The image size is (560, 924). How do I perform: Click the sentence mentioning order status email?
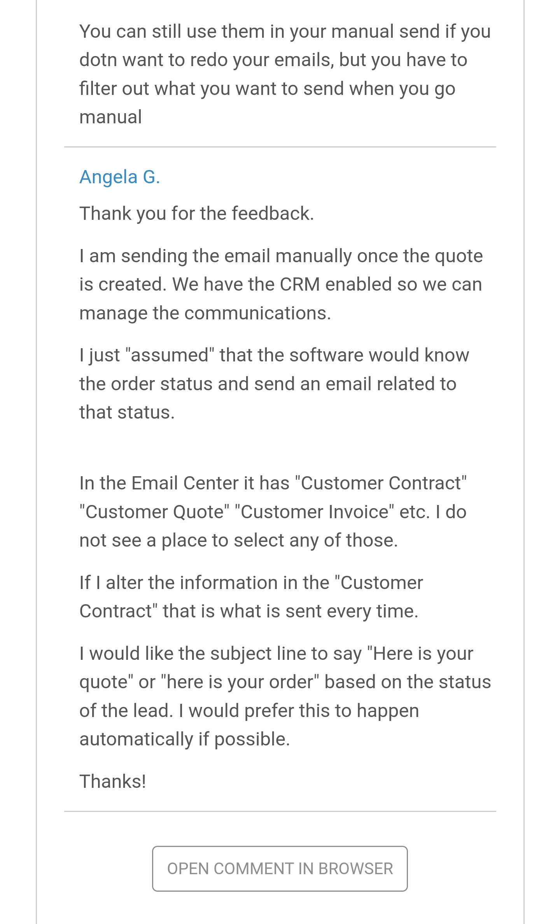coord(268,384)
